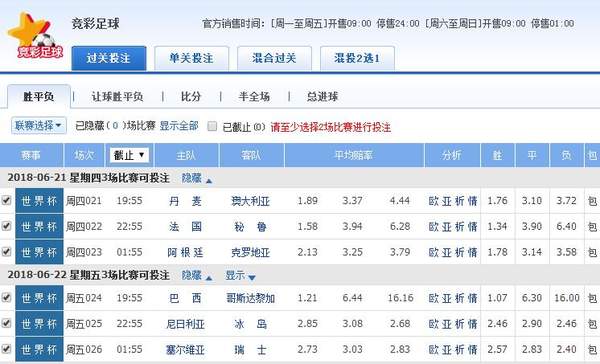The height and width of the screenshot is (364, 600).
Task: Click 世界杯 tag in 周四021 row
Action: (39, 201)
